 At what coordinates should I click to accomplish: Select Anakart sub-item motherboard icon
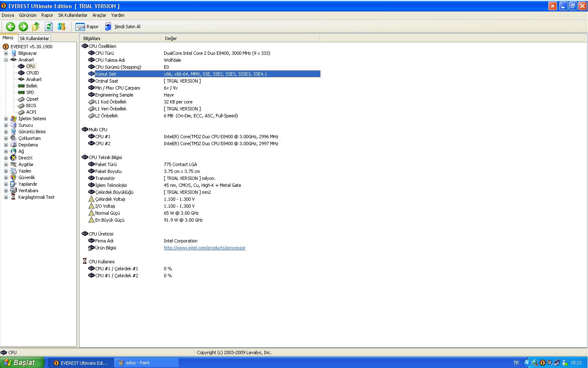point(21,79)
